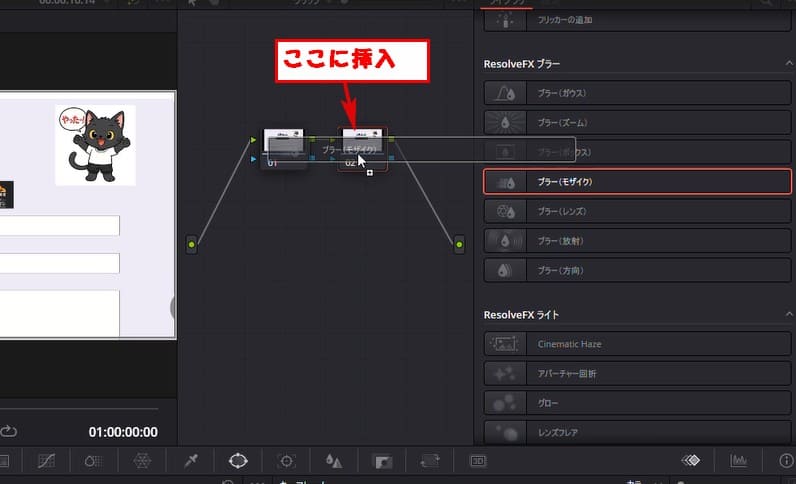Screen dimensions: 796x484
Task: Select the ブラー（レンズ） effect
Action: (637, 211)
